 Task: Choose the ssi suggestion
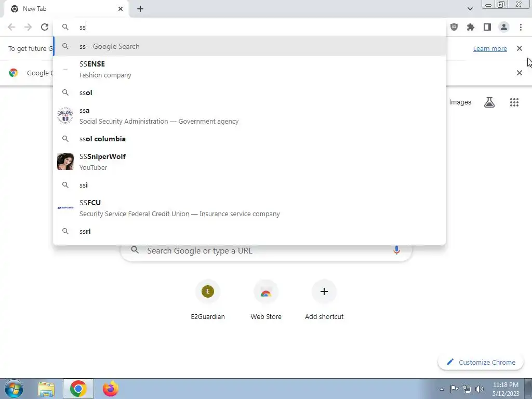(249, 185)
